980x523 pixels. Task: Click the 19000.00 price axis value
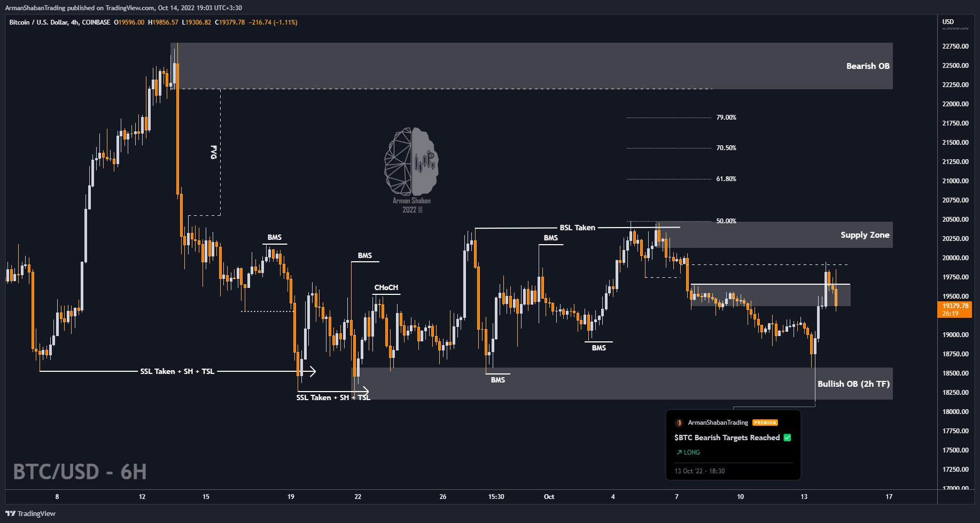(x=955, y=335)
